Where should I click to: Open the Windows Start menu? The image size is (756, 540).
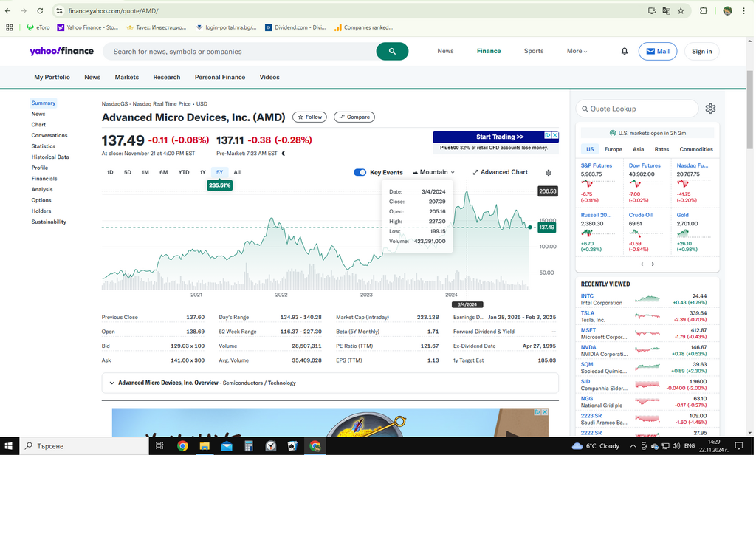pyautogui.click(x=8, y=446)
